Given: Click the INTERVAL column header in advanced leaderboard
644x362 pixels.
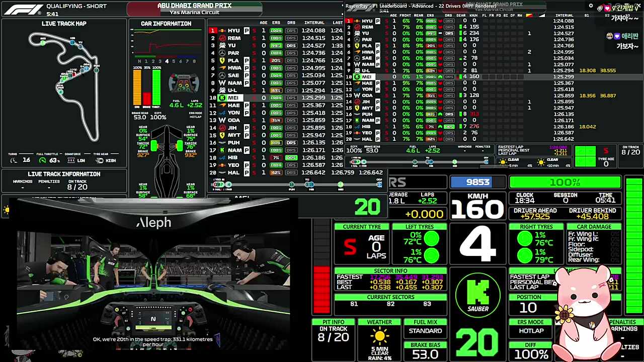Looking at the screenshot, I should (x=564, y=16).
